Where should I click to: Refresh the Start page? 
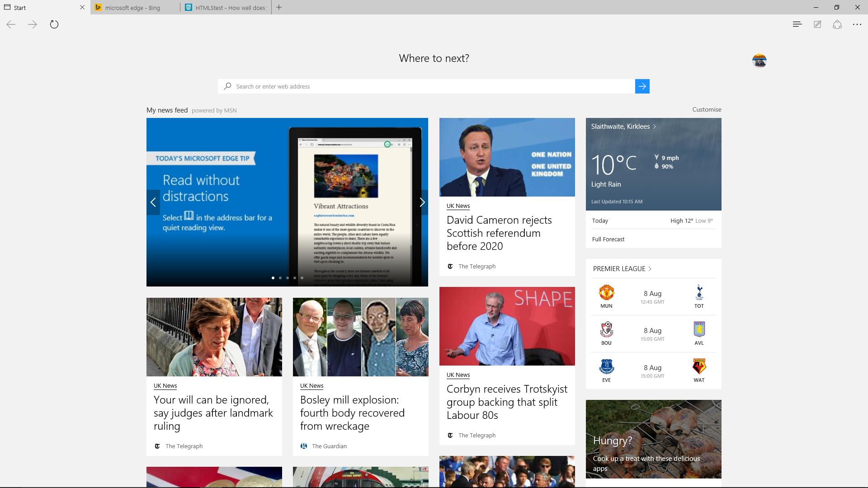[x=54, y=24]
